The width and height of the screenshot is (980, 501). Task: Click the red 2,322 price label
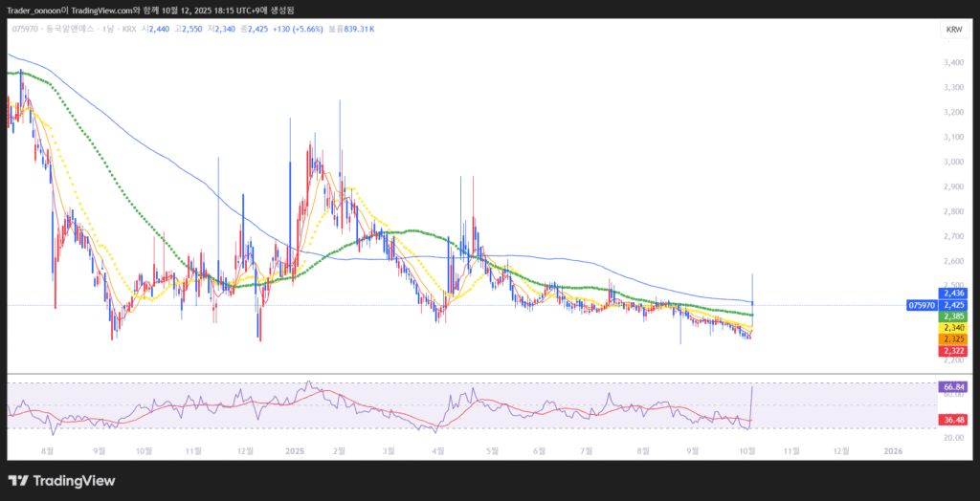(953, 351)
